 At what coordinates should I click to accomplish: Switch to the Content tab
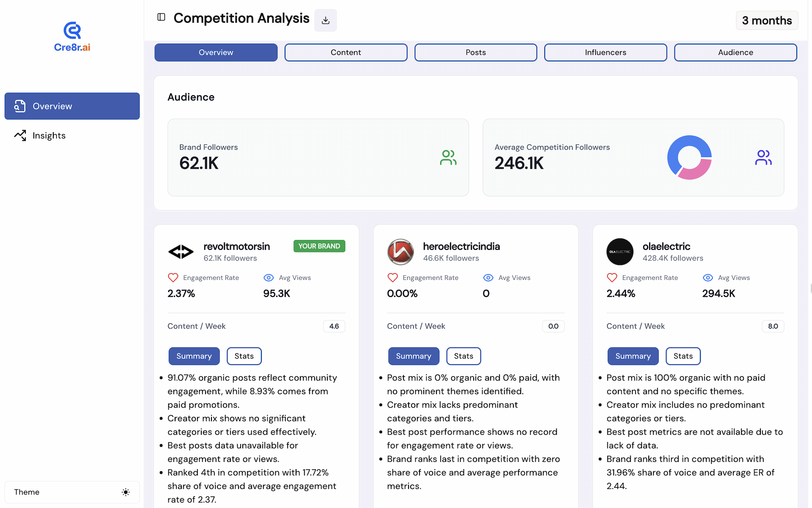click(x=346, y=52)
